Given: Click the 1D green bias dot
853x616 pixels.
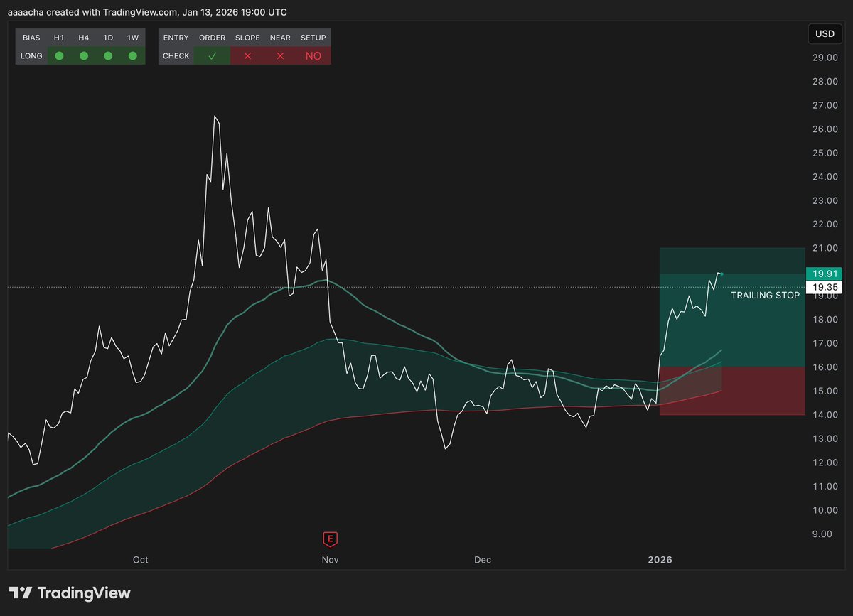Looking at the screenshot, I should pos(108,55).
